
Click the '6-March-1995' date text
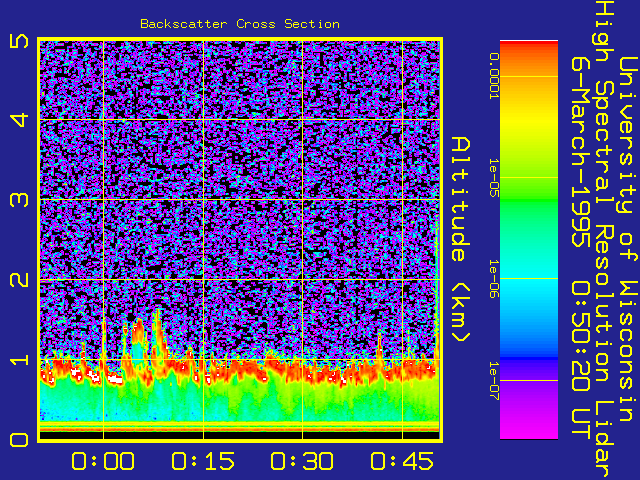581,151
